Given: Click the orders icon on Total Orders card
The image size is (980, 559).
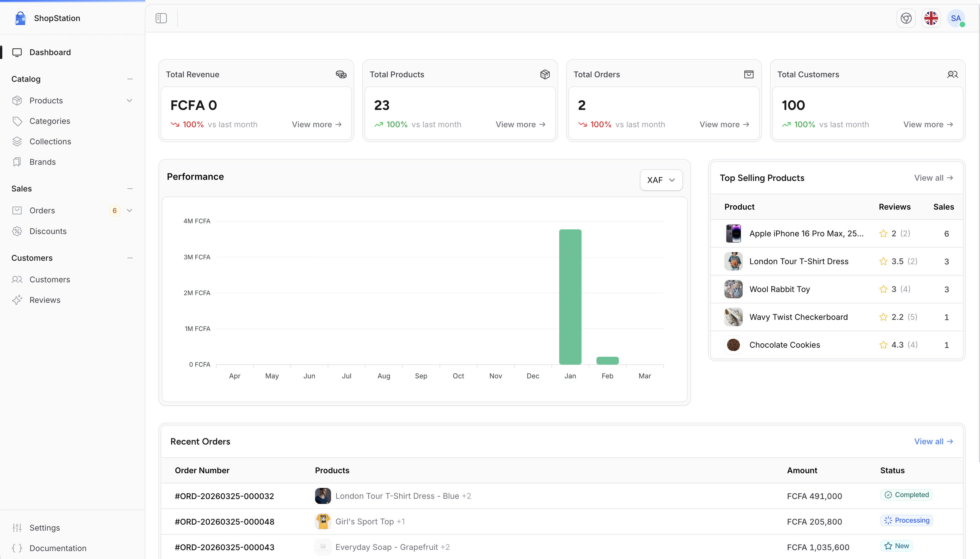Looking at the screenshot, I should pyautogui.click(x=748, y=74).
